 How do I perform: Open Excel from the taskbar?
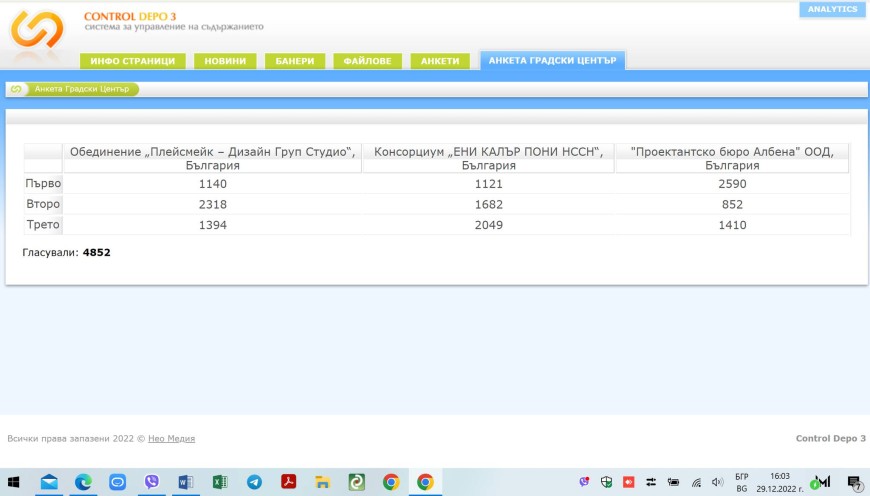tap(220, 482)
